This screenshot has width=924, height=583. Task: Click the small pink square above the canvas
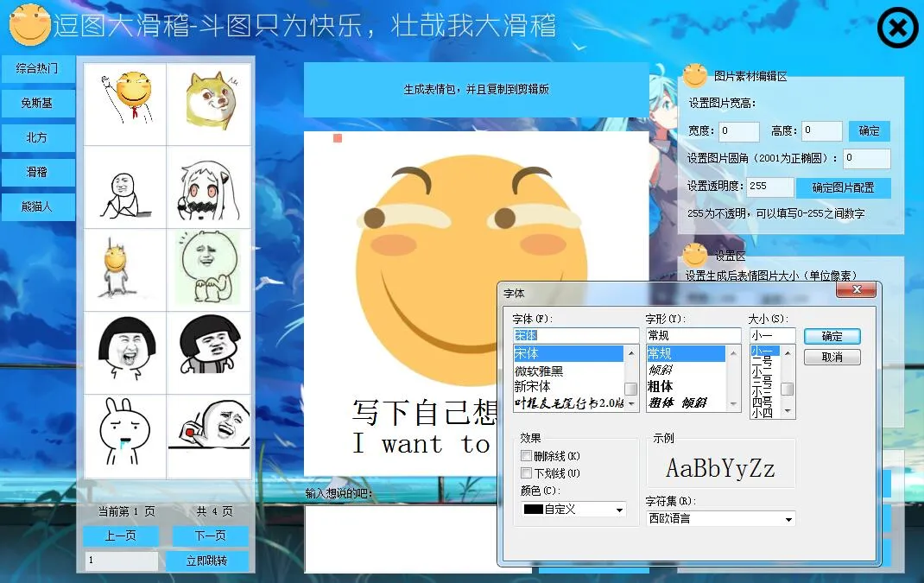point(338,138)
